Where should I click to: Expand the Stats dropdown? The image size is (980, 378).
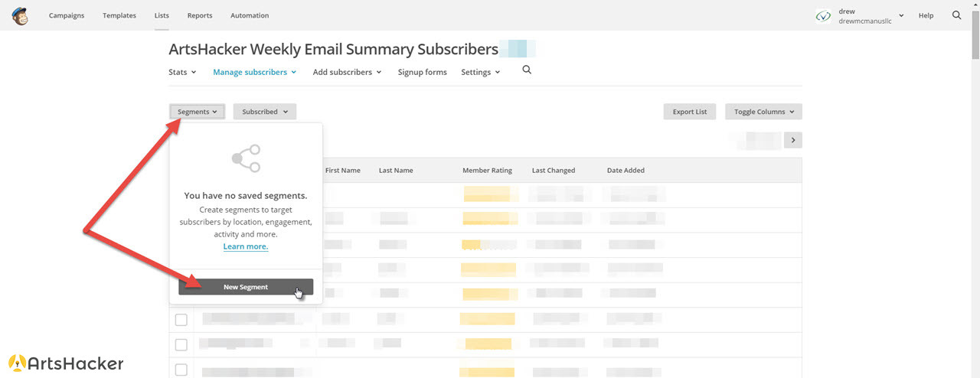coord(182,72)
